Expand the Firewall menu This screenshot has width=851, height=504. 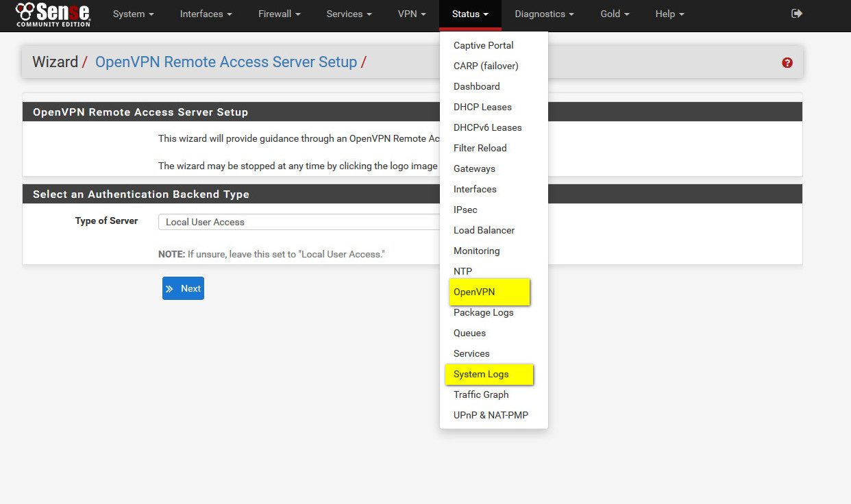point(280,14)
